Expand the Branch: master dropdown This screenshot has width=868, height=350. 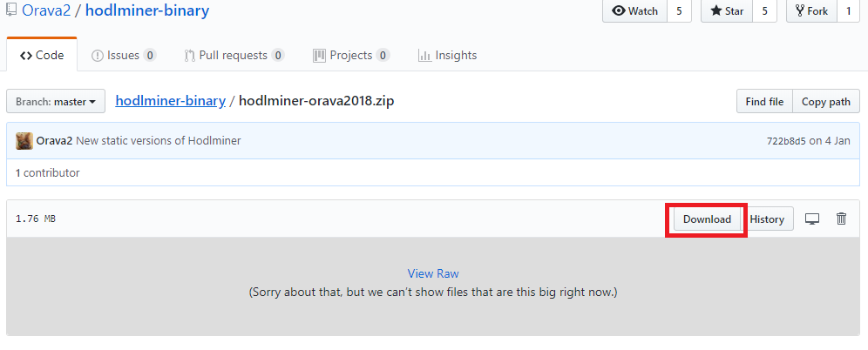point(56,102)
